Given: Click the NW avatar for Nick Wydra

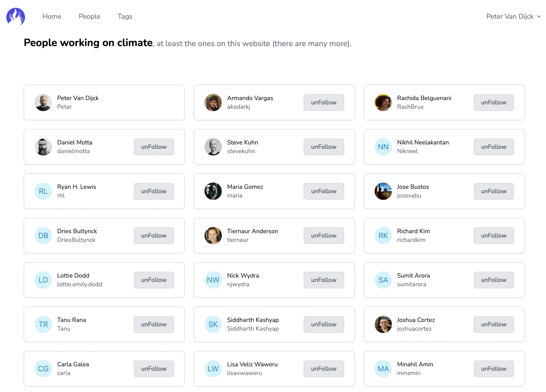Looking at the screenshot, I should (x=213, y=280).
